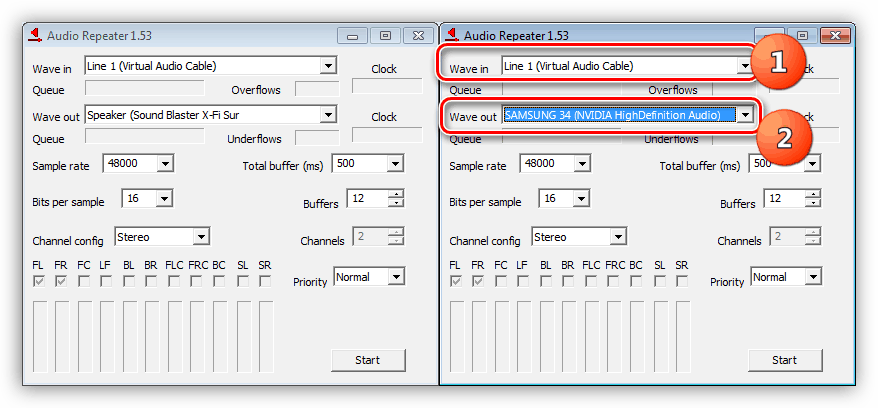Screen dimensions: 878x408
Task: Click Audio Repeater icon in left window title bar
Action: 35,35
